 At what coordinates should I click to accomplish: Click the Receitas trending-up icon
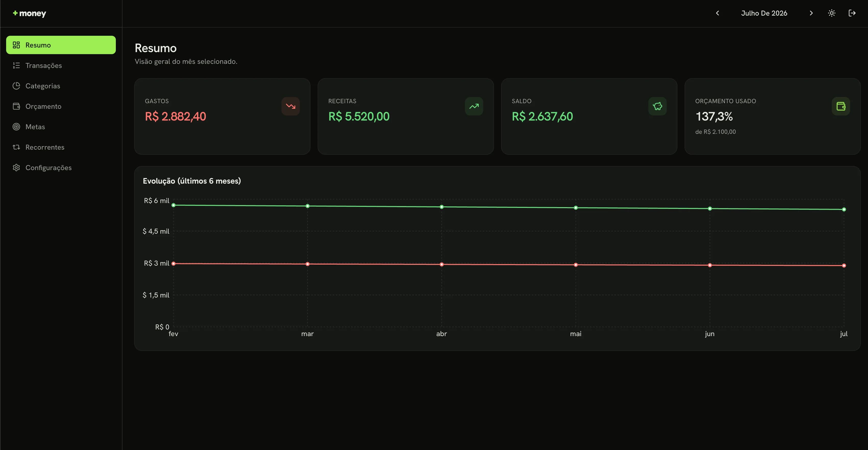pos(474,106)
